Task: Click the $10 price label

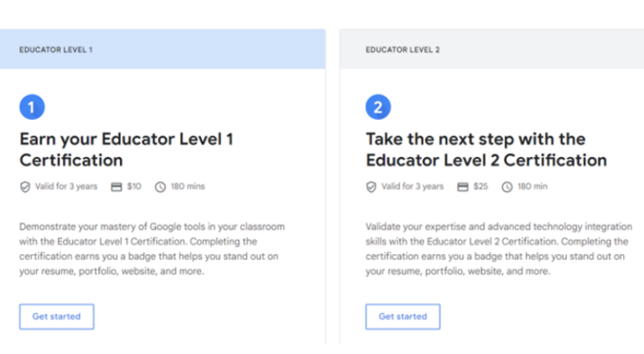Action: [x=134, y=186]
